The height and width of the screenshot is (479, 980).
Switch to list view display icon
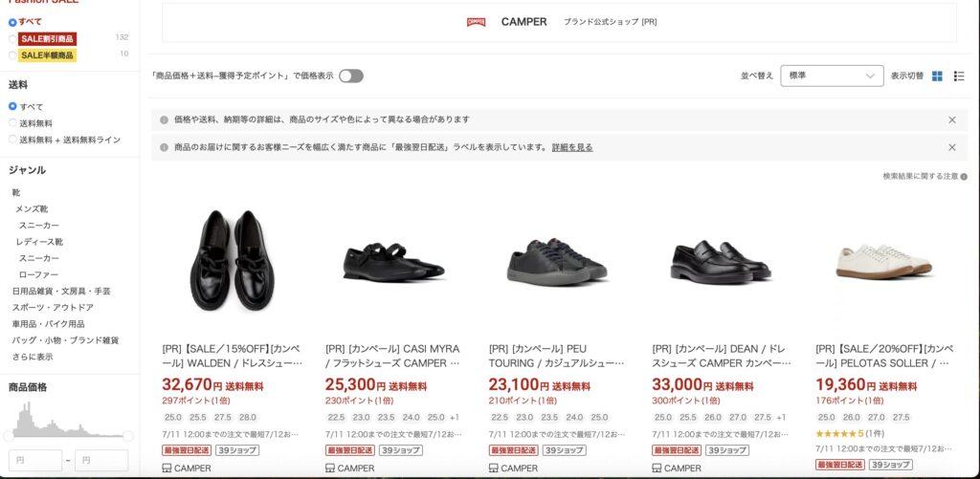959,76
